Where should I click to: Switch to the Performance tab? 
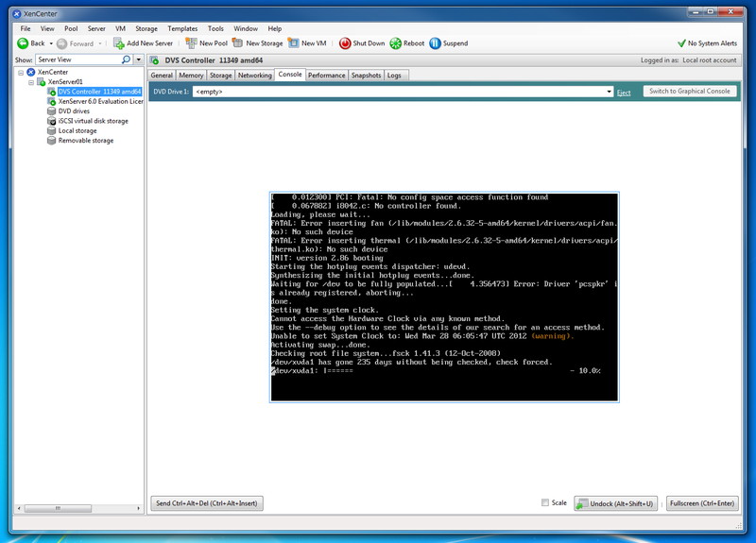click(x=326, y=76)
